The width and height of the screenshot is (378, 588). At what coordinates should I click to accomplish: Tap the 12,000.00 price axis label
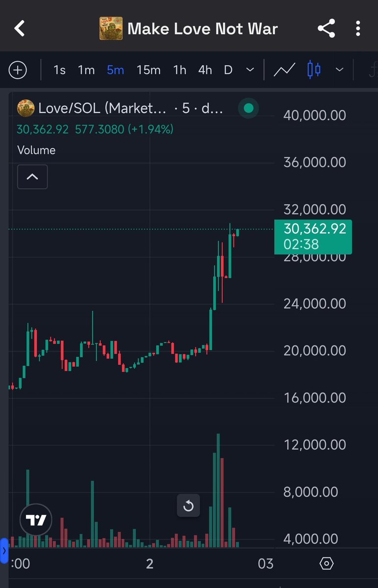[315, 445]
